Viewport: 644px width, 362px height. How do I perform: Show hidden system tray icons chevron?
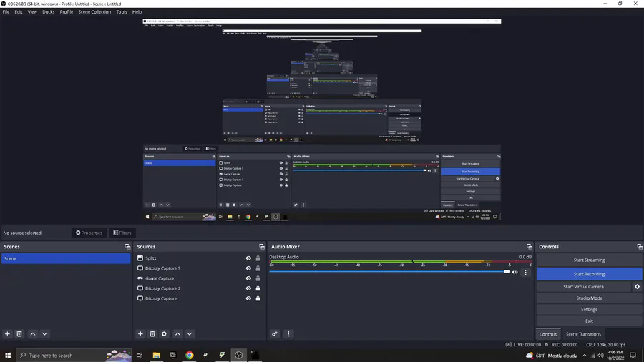585,356
